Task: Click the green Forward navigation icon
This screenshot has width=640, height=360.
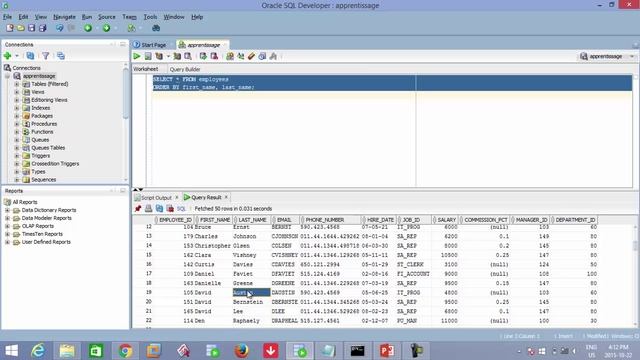Action: (107, 28)
